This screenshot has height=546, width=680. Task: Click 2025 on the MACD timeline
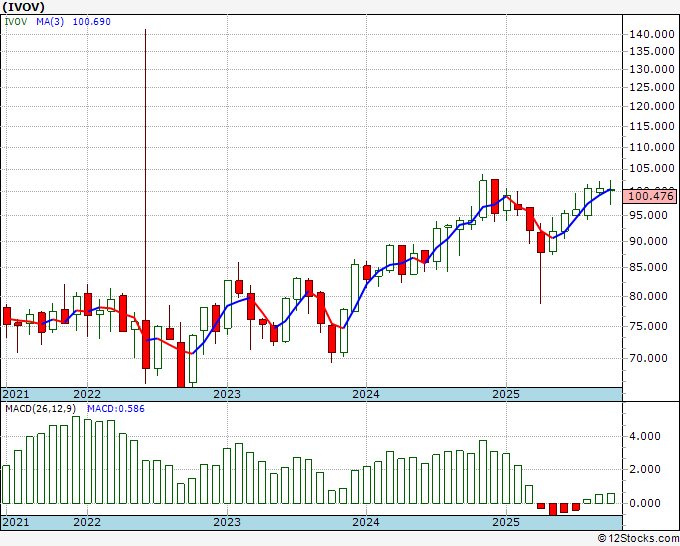click(506, 522)
